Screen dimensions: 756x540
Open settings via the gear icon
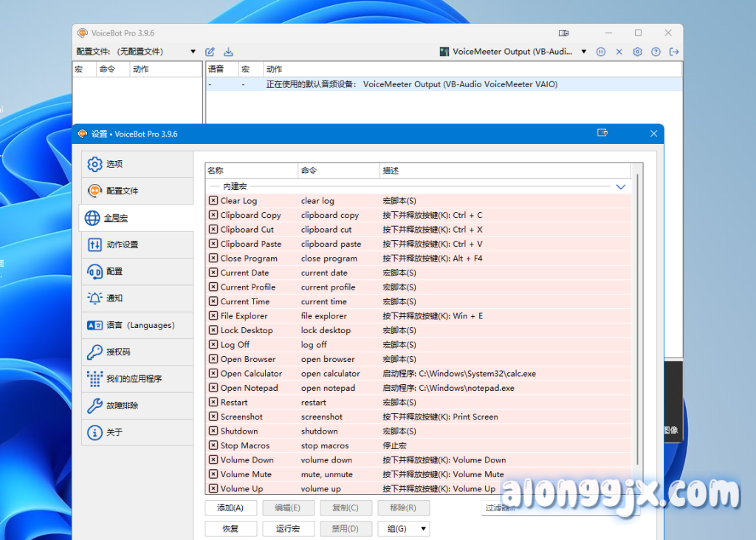[637, 52]
